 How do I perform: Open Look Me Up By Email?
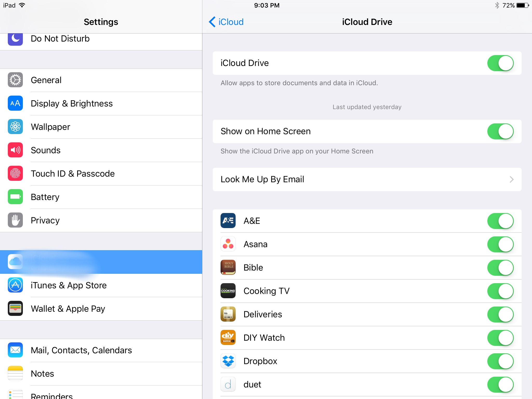point(366,179)
